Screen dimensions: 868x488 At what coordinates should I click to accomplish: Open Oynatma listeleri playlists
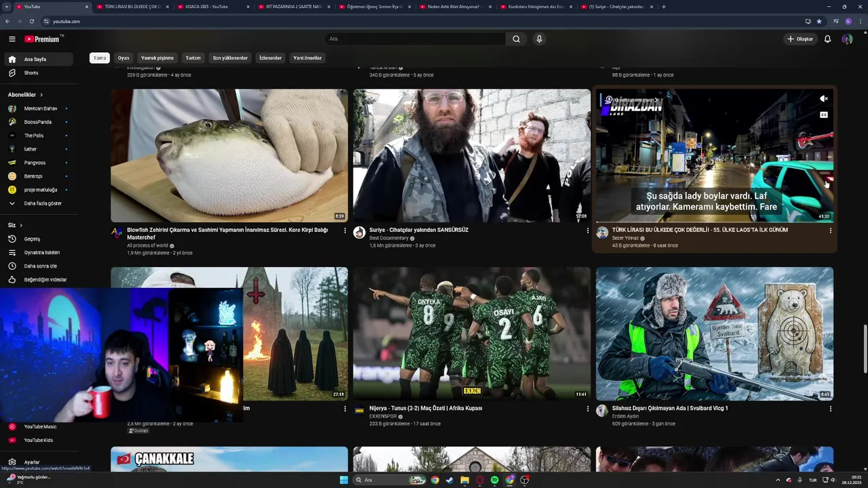(39, 253)
